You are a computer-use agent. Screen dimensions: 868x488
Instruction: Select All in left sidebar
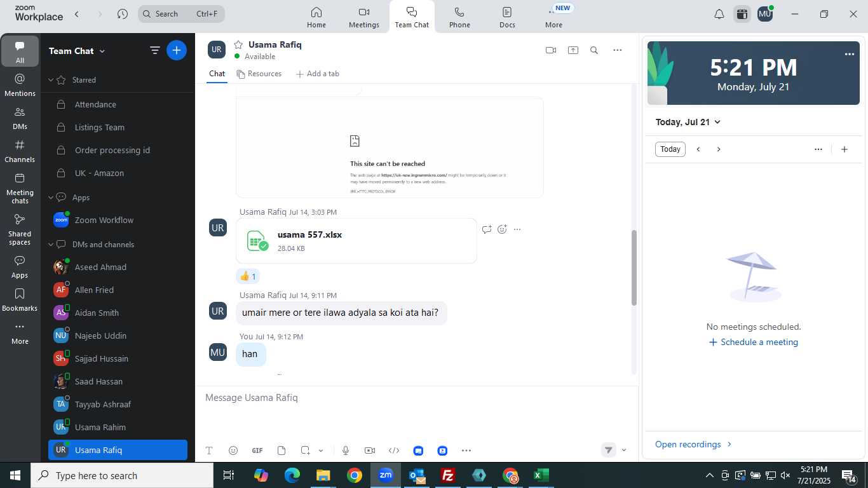point(20,51)
